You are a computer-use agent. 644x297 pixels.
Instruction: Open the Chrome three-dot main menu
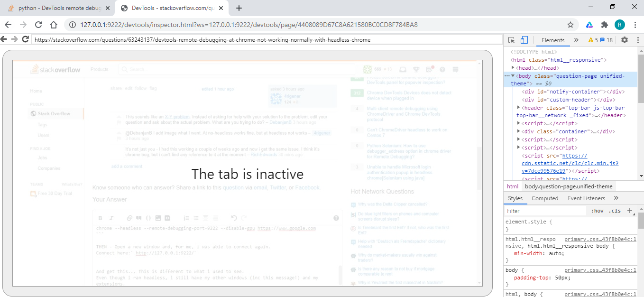635,25
